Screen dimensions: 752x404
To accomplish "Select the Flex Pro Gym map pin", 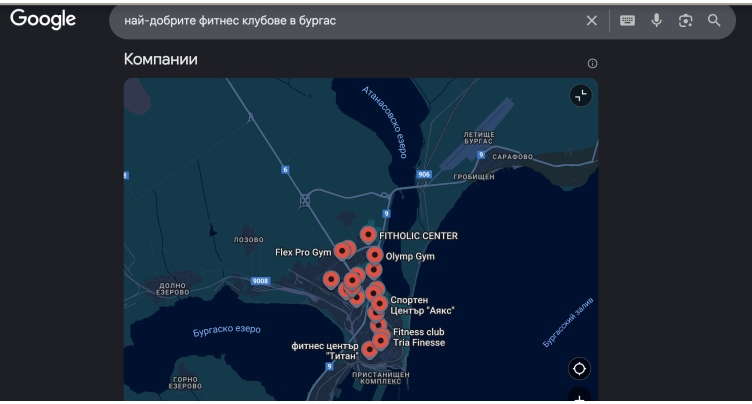I will tap(342, 251).
